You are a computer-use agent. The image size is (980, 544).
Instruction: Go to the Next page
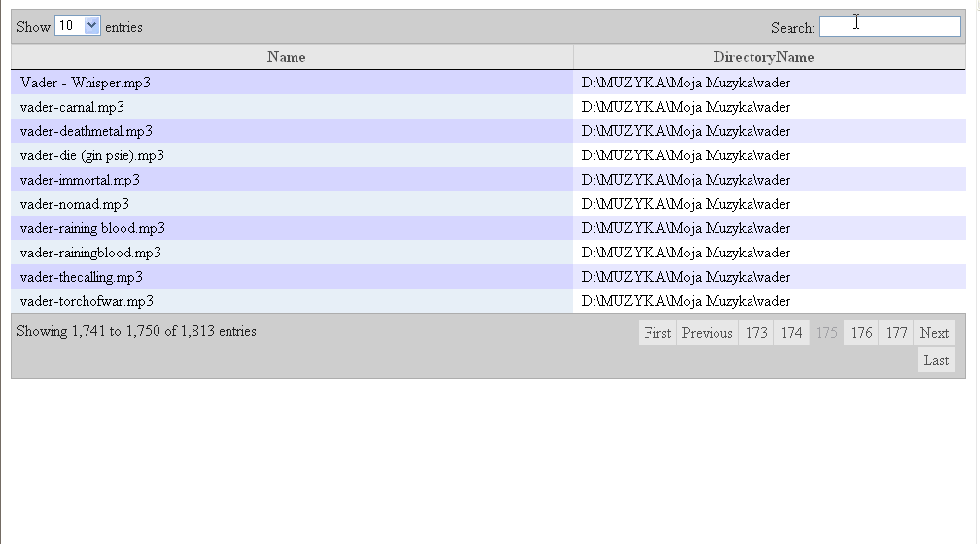(933, 333)
